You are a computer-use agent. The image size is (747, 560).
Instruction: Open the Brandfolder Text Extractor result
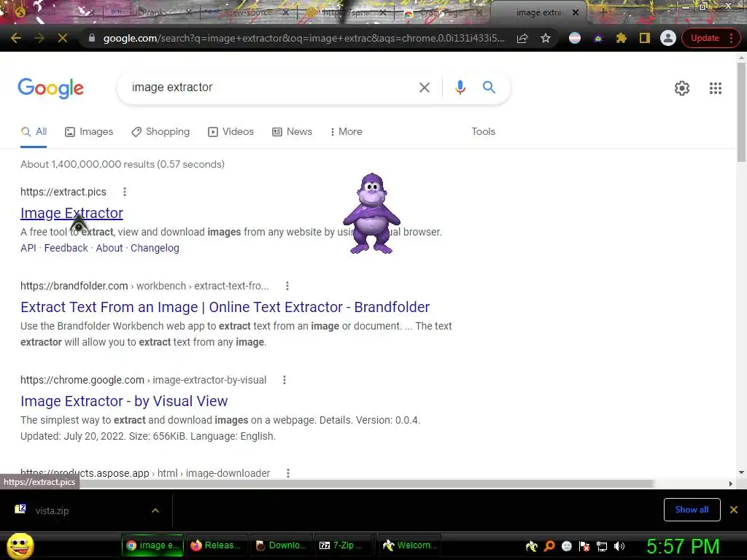(225, 307)
